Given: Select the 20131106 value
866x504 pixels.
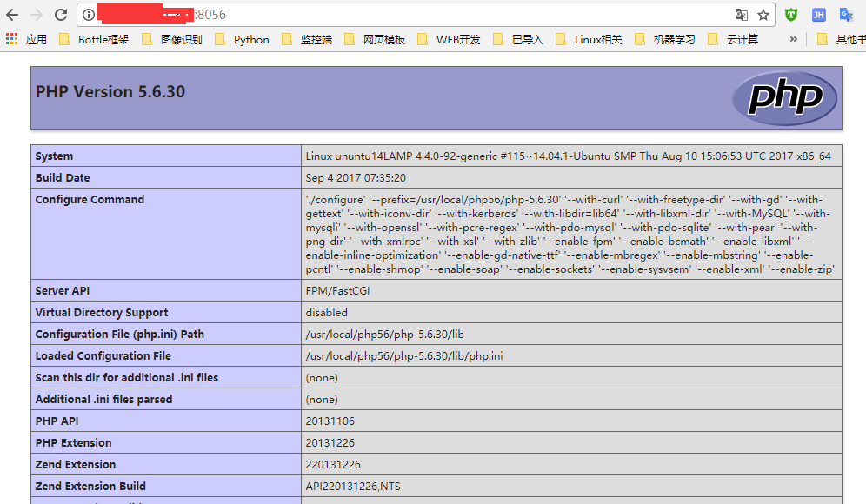Looking at the screenshot, I should click(x=330, y=421).
